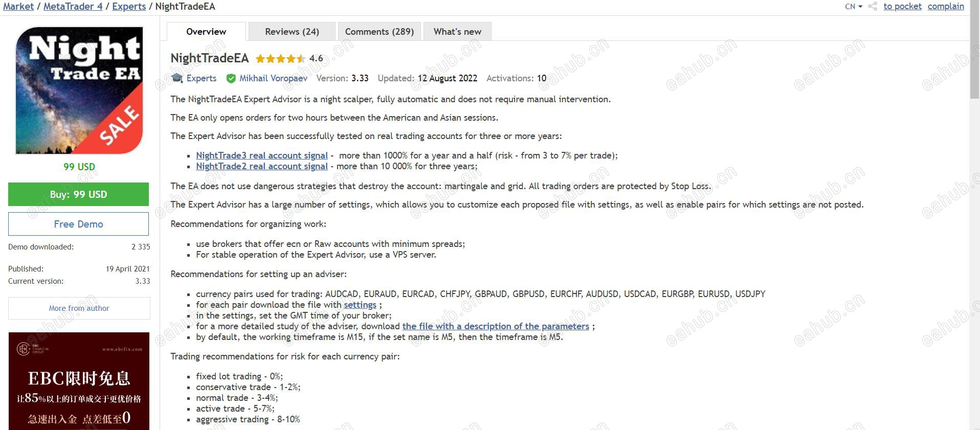Select the What's new tab

[457, 32]
